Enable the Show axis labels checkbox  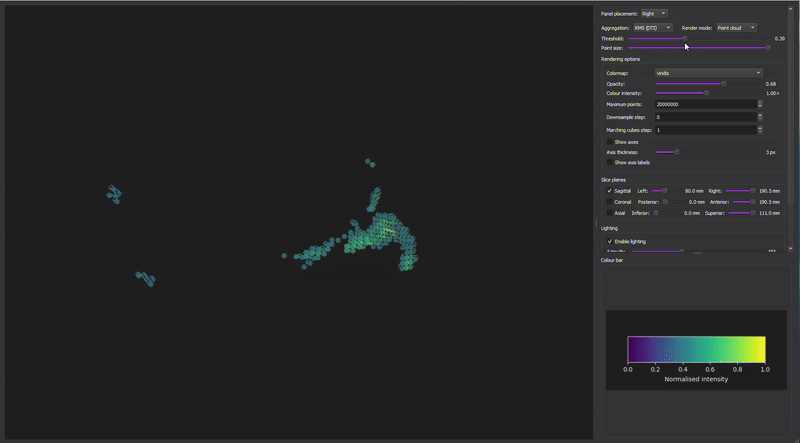click(610, 162)
